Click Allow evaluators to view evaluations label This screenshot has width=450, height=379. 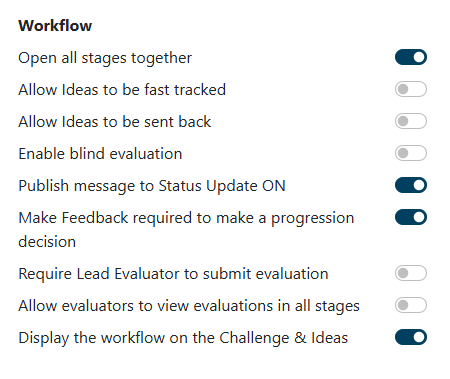coord(189,306)
